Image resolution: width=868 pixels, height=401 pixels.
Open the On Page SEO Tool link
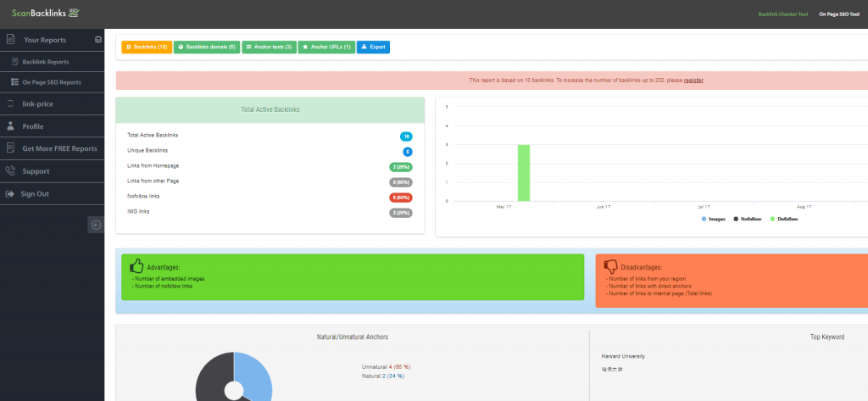pos(839,14)
